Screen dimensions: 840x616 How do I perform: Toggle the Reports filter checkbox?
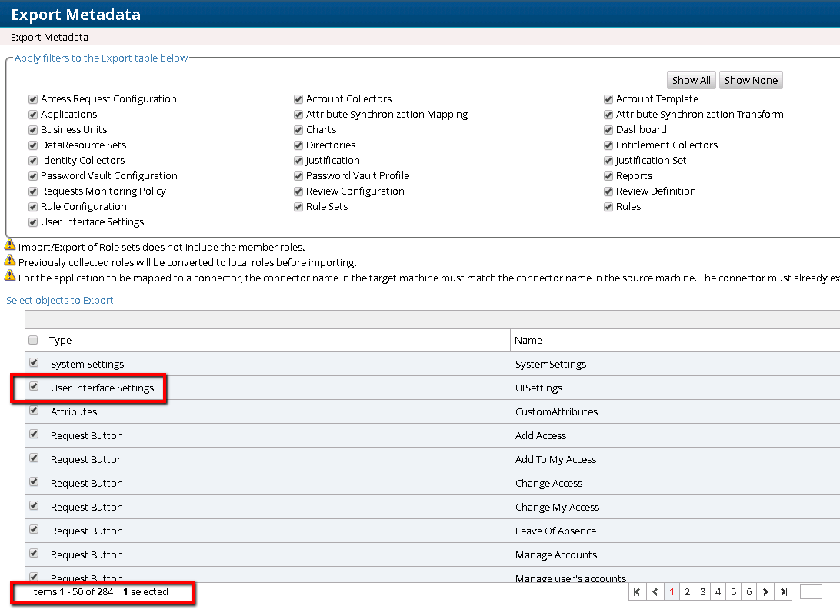click(x=608, y=176)
